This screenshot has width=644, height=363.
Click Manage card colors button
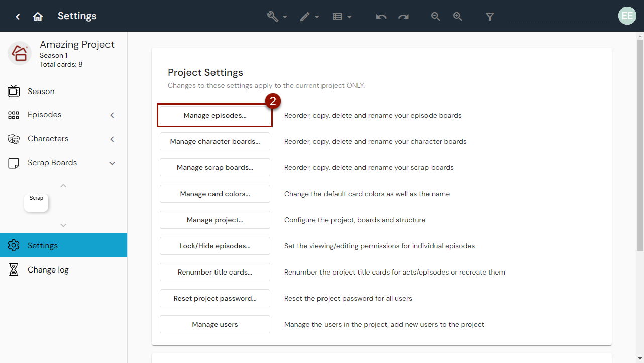215,194
